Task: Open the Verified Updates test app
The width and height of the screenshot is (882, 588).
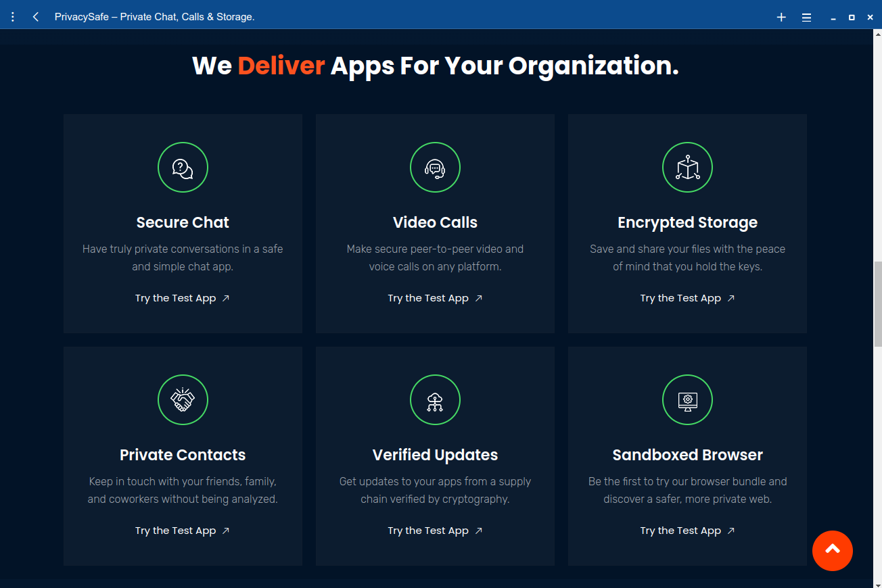Action: click(x=435, y=530)
